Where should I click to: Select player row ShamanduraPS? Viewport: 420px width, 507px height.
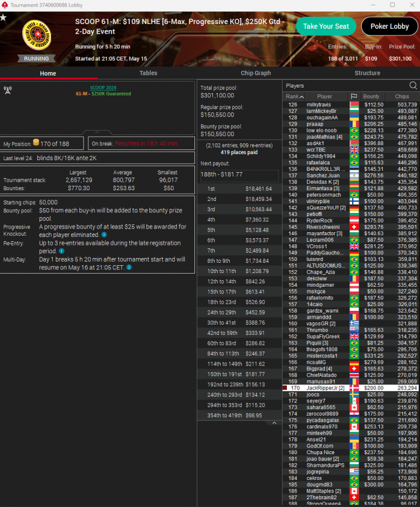350,465
